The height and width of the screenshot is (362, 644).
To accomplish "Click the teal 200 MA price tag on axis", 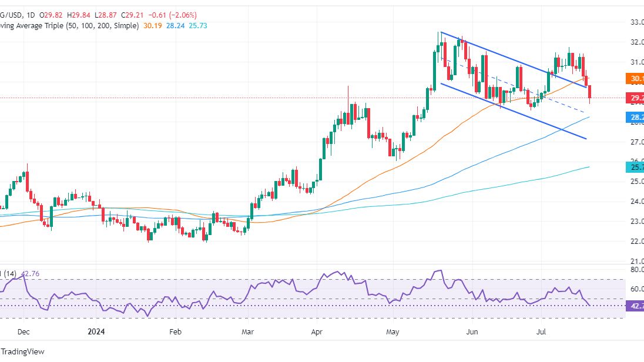I will [x=635, y=167].
